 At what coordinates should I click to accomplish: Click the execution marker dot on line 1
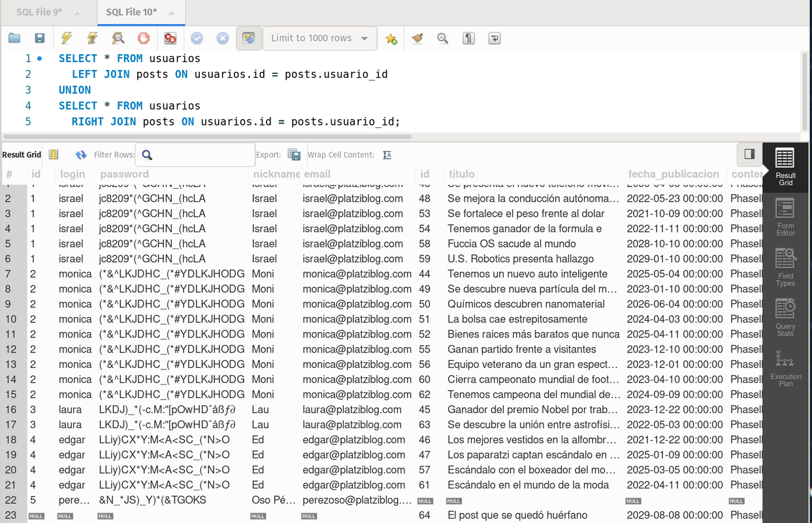[x=40, y=59]
